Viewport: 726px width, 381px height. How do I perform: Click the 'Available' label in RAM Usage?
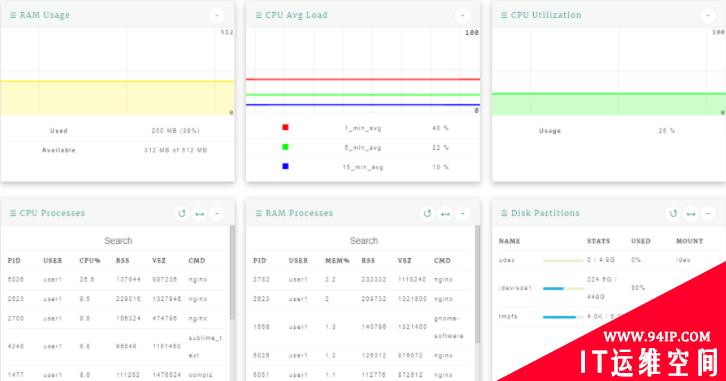[59, 150]
